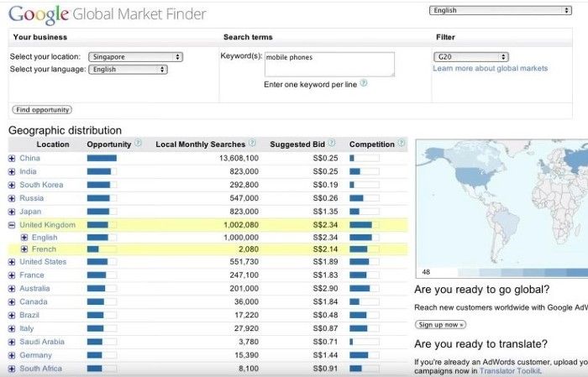The width and height of the screenshot is (588, 377).
Task: Click help icon beside Enter one keyword per line
Action: click(364, 84)
